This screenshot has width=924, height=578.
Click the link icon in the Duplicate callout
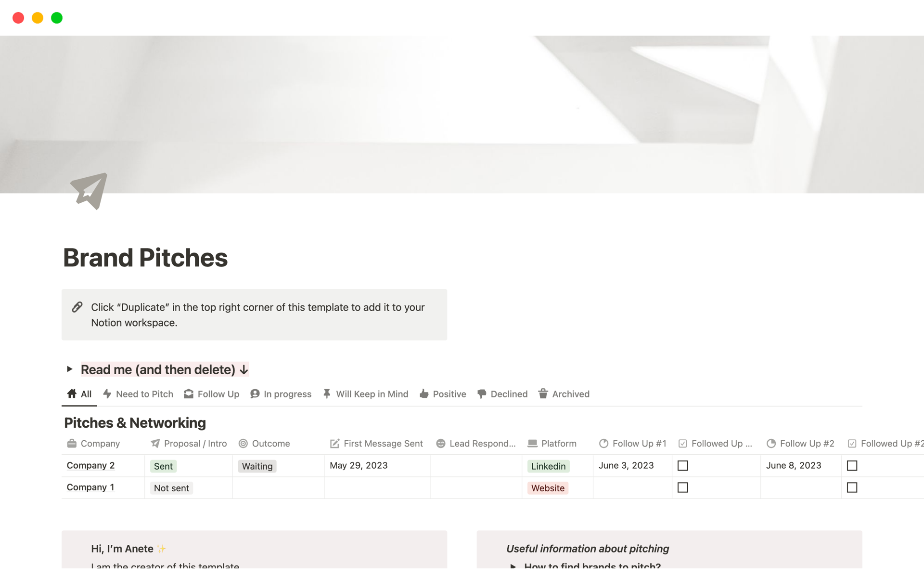pos(77,307)
